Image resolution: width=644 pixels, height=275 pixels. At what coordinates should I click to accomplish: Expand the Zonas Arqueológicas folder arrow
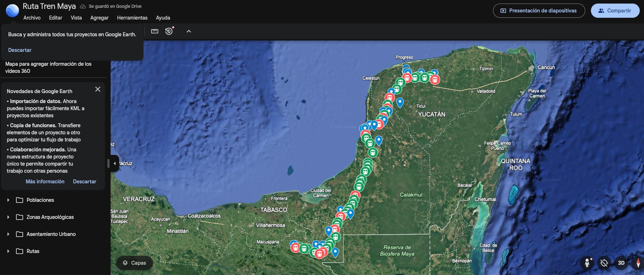[x=8, y=217]
